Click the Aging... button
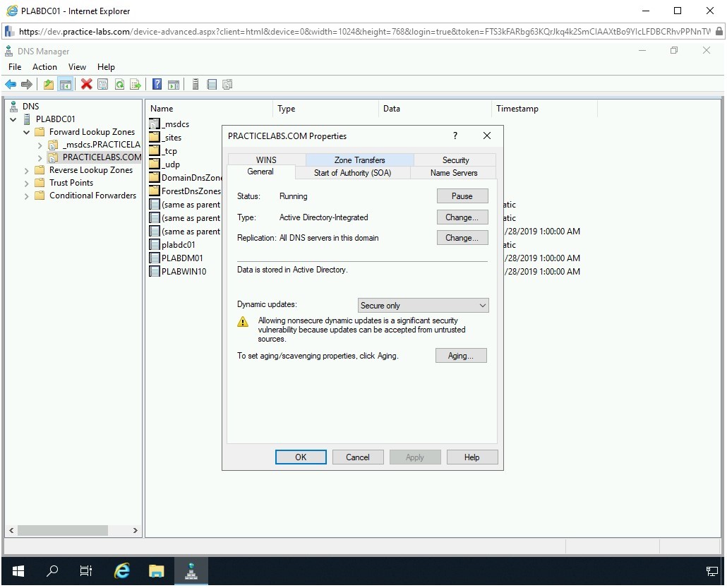The width and height of the screenshot is (727, 588). (461, 356)
